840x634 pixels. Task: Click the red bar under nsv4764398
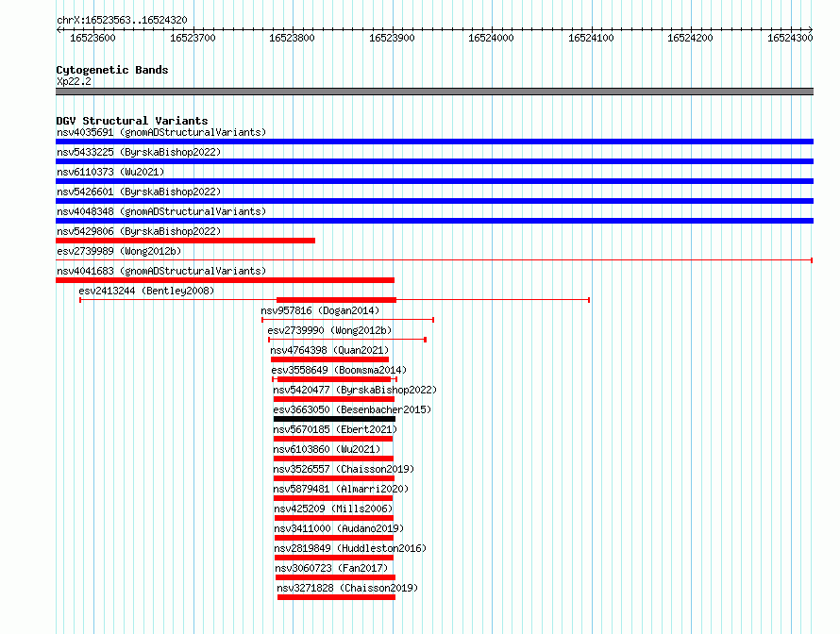(x=330, y=359)
